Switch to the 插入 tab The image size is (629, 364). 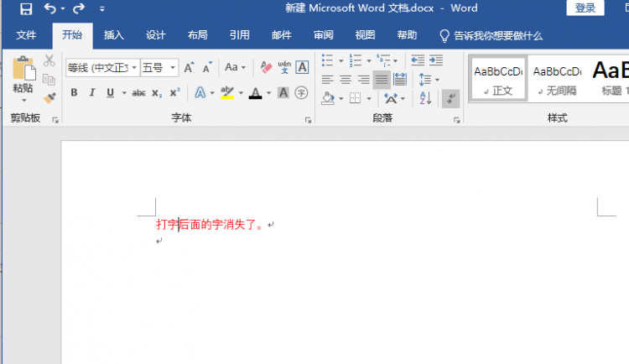[114, 35]
